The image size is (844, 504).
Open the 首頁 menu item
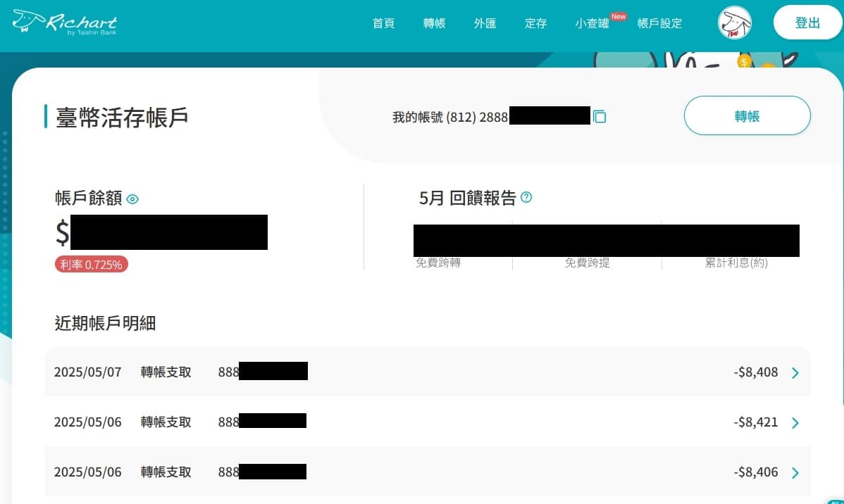[x=383, y=23]
